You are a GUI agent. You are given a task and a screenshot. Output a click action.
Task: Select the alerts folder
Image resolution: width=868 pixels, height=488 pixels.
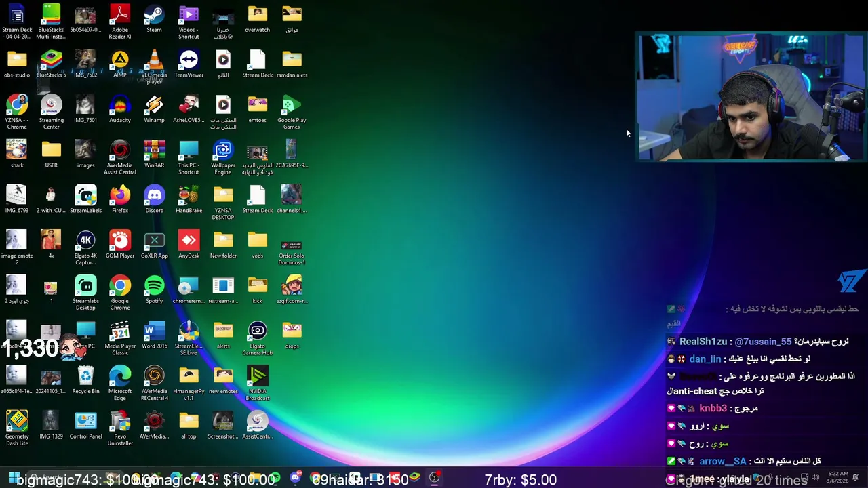click(223, 335)
